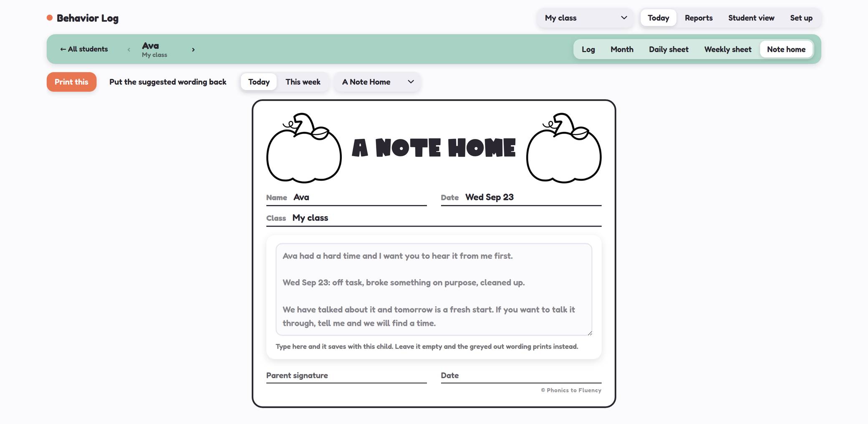Click the student name Ava in header

click(x=150, y=46)
